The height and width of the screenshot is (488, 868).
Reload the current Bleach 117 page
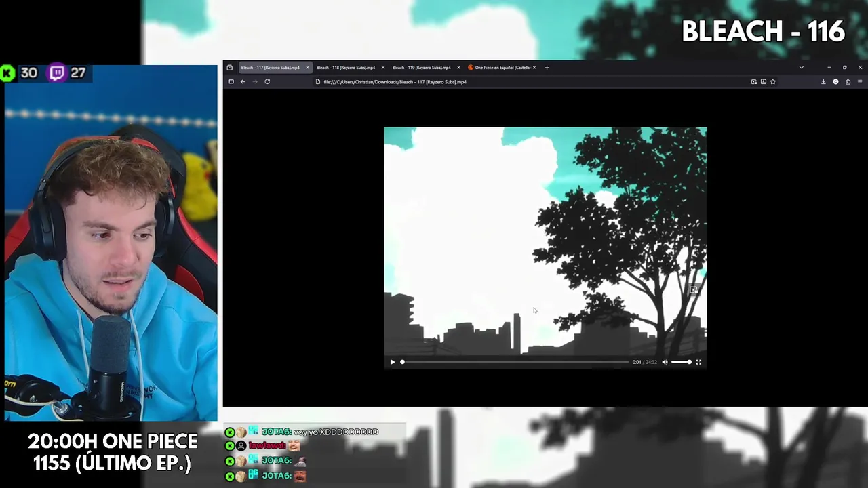point(267,82)
